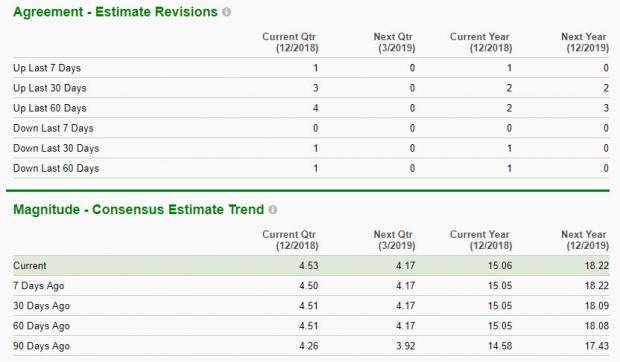Select 90 Days Ago row label
Viewport: 620px width, 362px height.
pyautogui.click(x=42, y=346)
